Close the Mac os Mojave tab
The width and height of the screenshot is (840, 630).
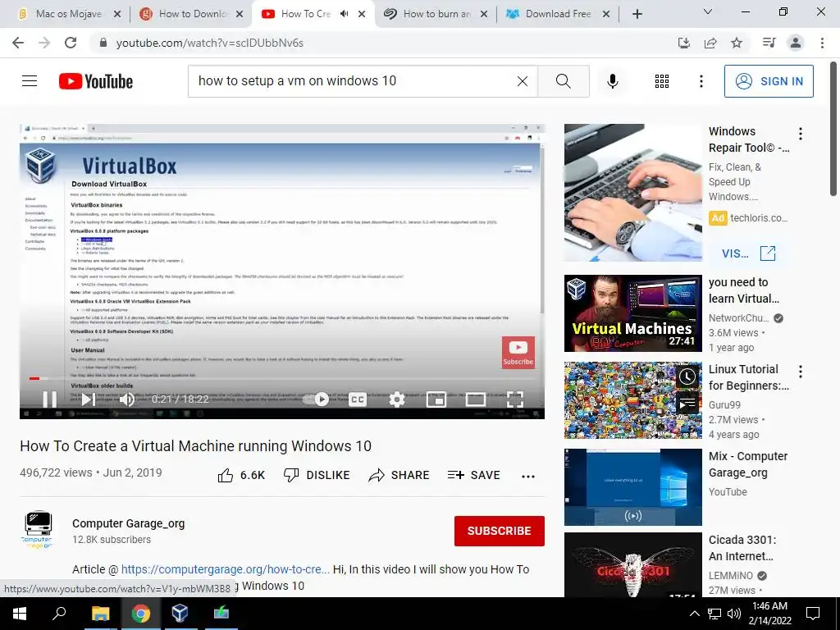pos(117,14)
